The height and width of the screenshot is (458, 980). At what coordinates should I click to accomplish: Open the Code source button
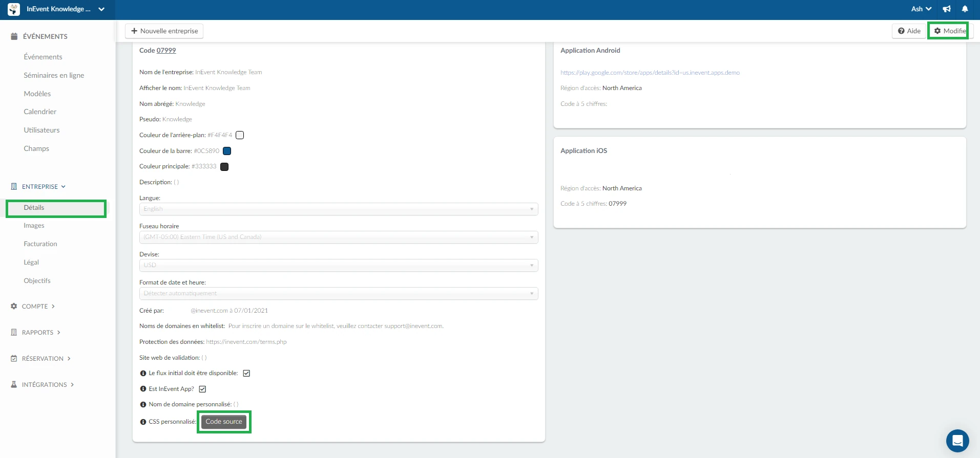[x=224, y=422]
